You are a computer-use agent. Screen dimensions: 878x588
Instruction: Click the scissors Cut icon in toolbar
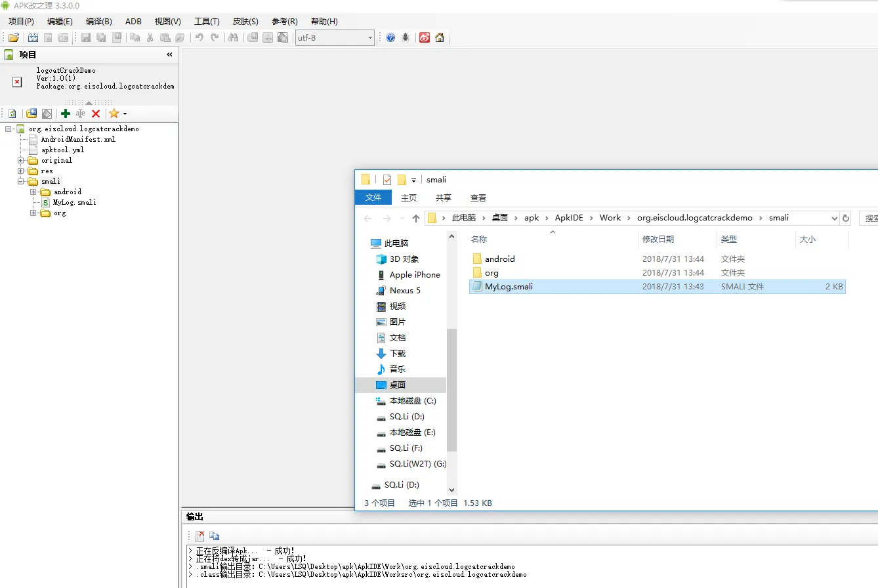[x=150, y=37]
